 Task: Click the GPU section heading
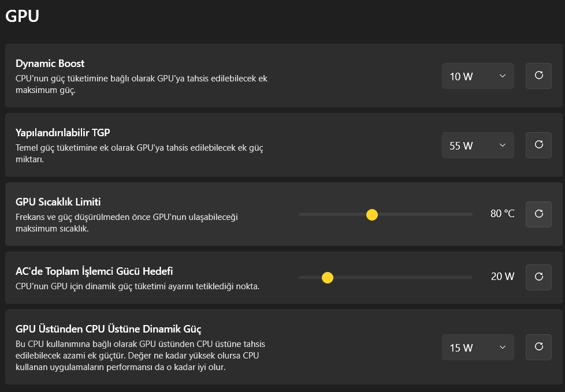pyautogui.click(x=23, y=16)
